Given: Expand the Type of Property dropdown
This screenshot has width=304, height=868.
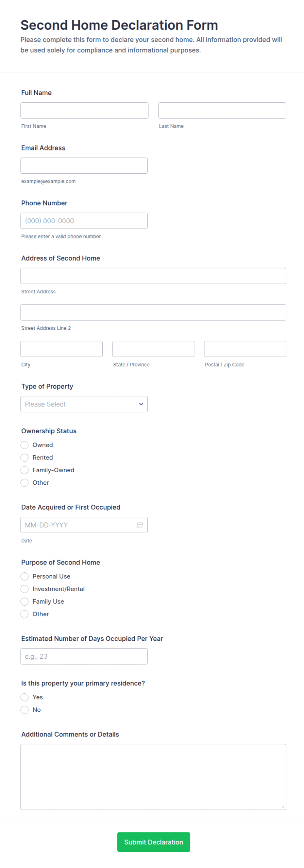Looking at the screenshot, I should [x=84, y=404].
